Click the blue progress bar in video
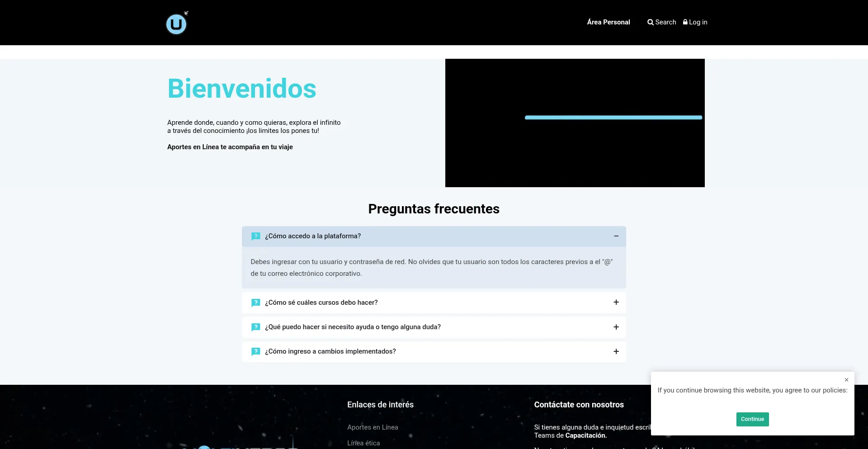The image size is (868, 449). (613, 118)
